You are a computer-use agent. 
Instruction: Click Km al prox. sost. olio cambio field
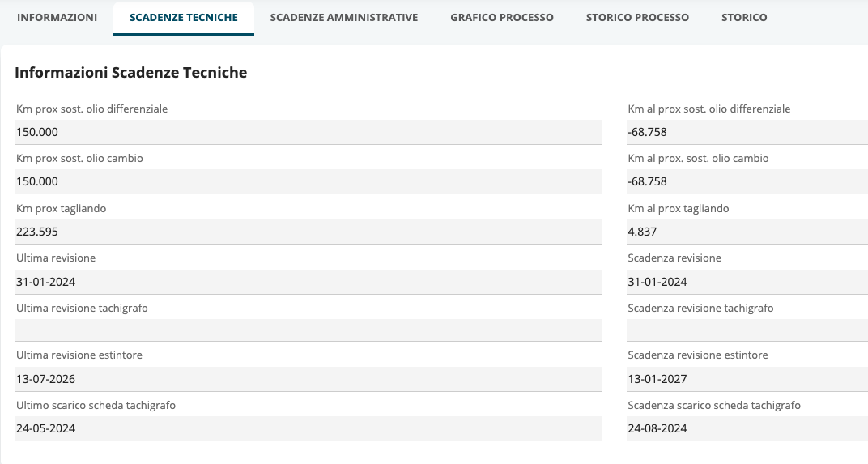coord(747,181)
